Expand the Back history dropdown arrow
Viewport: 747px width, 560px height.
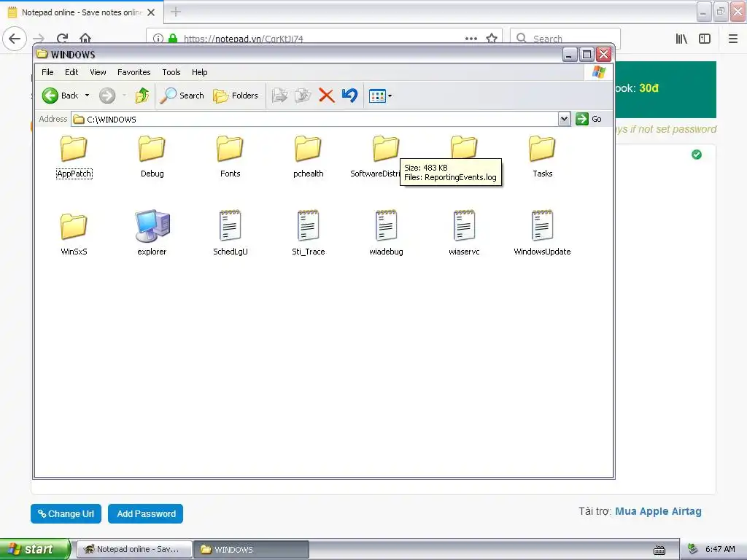[88, 96]
